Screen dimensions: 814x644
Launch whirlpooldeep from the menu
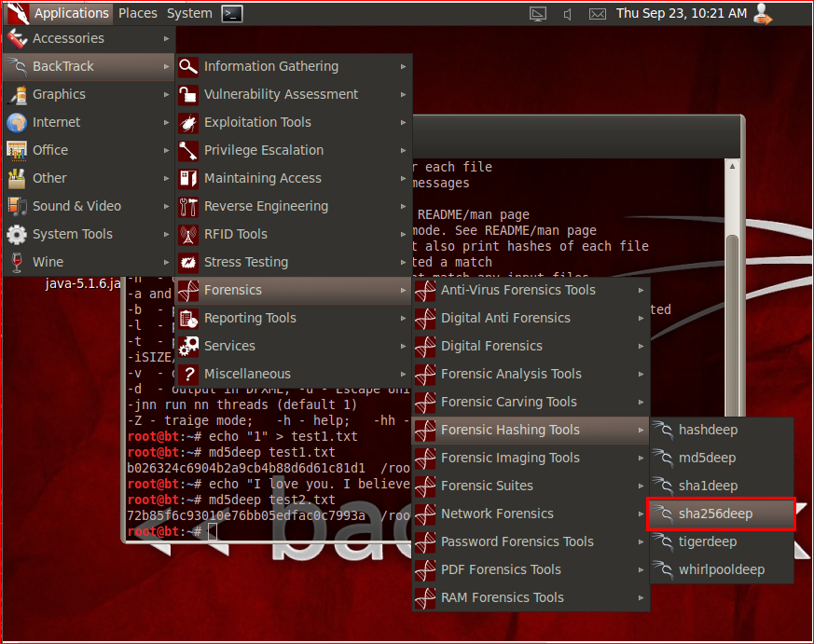pos(722,569)
